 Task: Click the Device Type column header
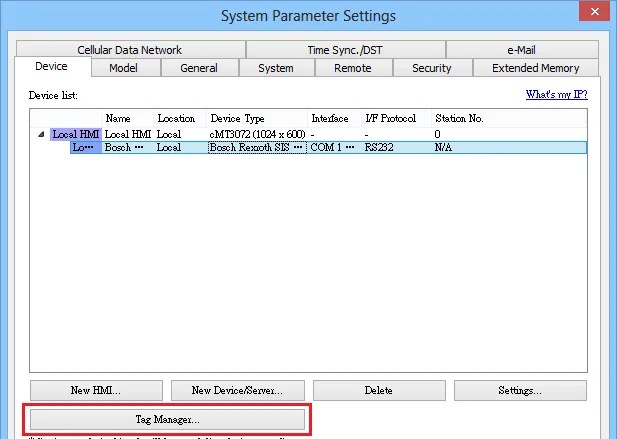pos(257,118)
